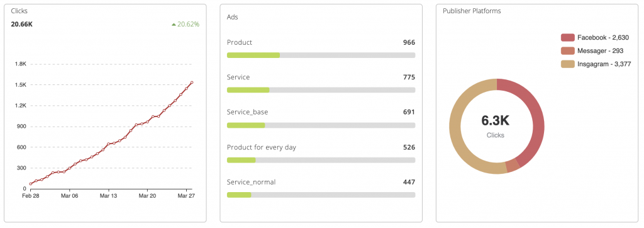Click the Service_normal progress bar
644x228 pixels.
pos(321,195)
